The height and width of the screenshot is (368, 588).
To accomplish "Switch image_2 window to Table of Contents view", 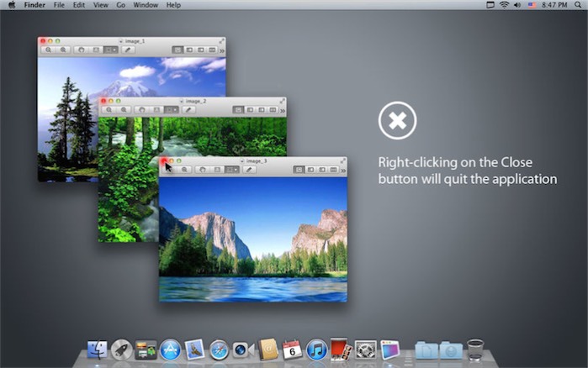I will coord(261,110).
